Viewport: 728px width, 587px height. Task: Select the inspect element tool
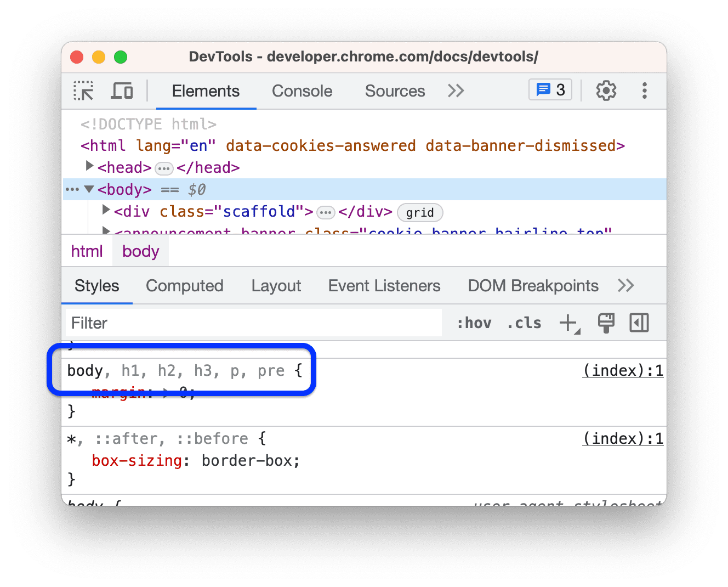(x=83, y=91)
